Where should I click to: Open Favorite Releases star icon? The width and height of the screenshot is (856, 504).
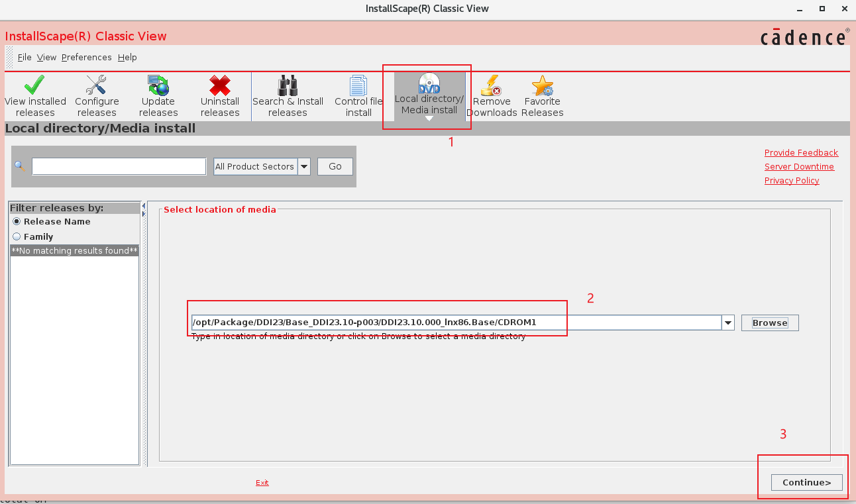coord(542,85)
